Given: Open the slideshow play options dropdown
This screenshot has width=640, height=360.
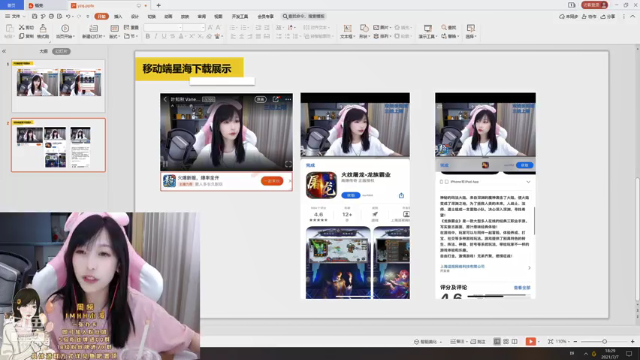Looking at the screenshot, I should tap(538, 341).
